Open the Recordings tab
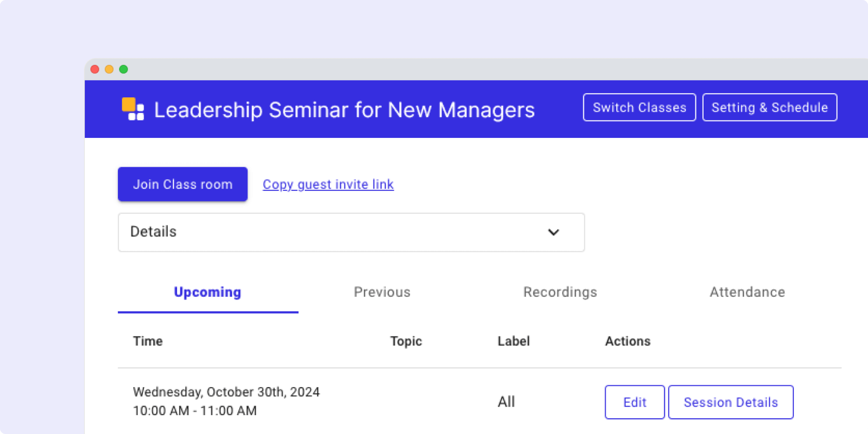This screenshot has height=434, width=868. pos(560,292)
